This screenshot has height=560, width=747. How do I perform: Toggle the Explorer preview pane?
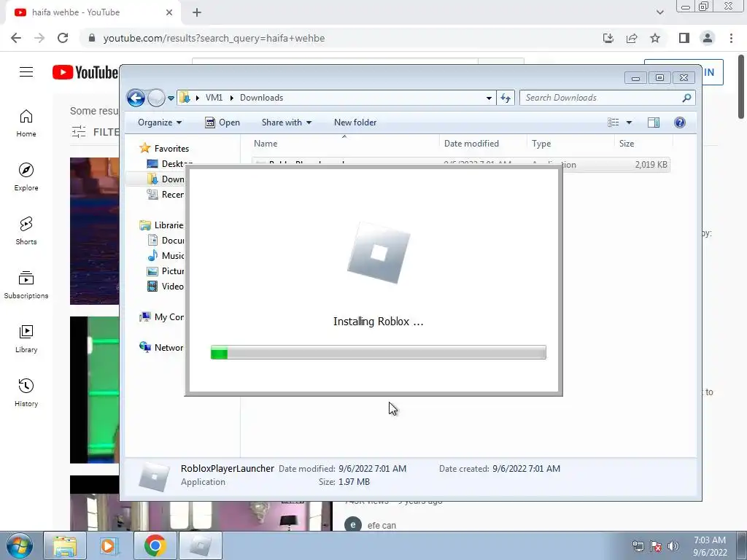[x=654, y=122]
